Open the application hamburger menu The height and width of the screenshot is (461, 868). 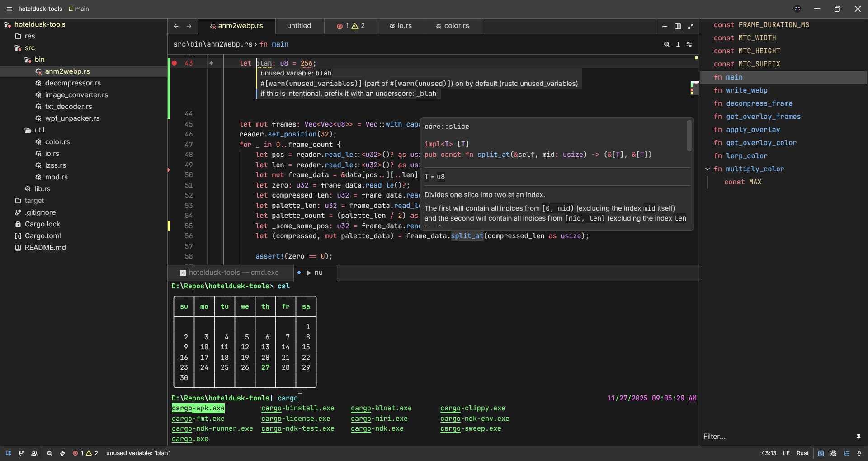pyautogui.click(x=9, y=9)
